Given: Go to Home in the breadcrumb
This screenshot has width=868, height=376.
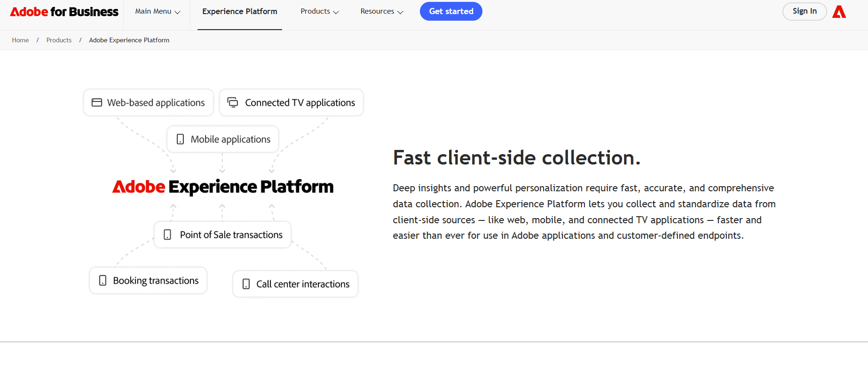Looking at the screenshot, I should 20,40.
